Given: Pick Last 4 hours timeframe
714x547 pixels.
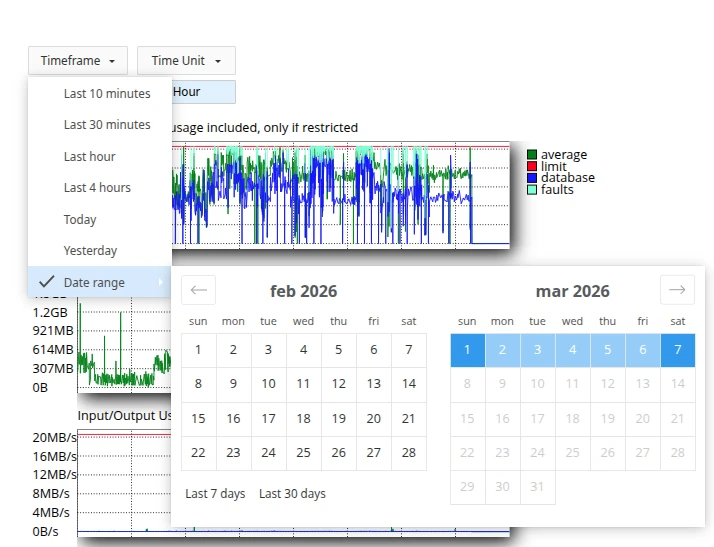Looking at the screenshot, I should [97, 188].
